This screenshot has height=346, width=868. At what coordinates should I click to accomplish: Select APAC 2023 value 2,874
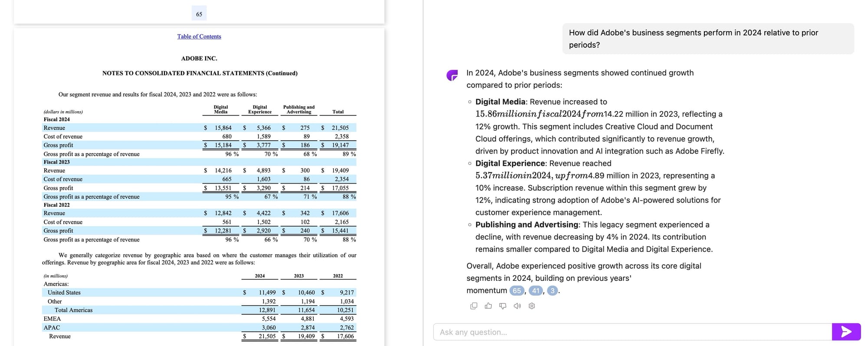click(x=308, y=328)
